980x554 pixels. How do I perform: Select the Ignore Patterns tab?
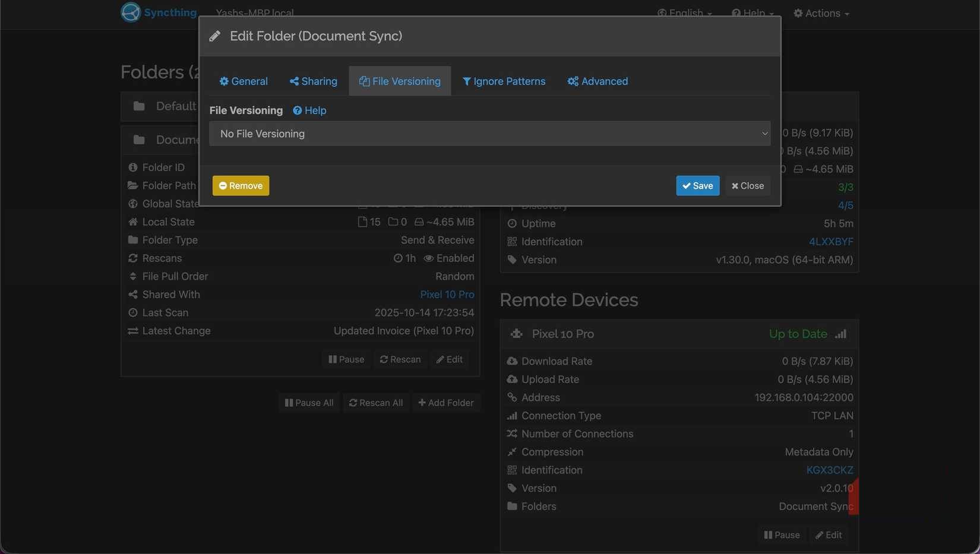point(504,81)
